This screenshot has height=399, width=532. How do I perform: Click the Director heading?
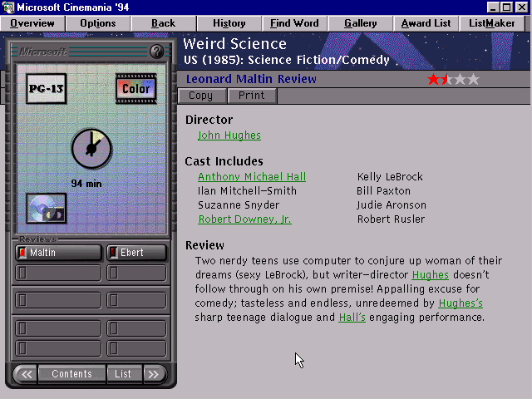209,120
